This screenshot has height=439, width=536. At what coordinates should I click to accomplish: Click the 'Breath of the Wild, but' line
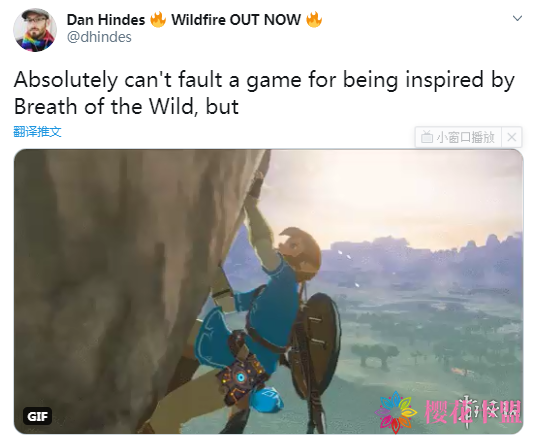pyautogui.click(x=126, y=107)
